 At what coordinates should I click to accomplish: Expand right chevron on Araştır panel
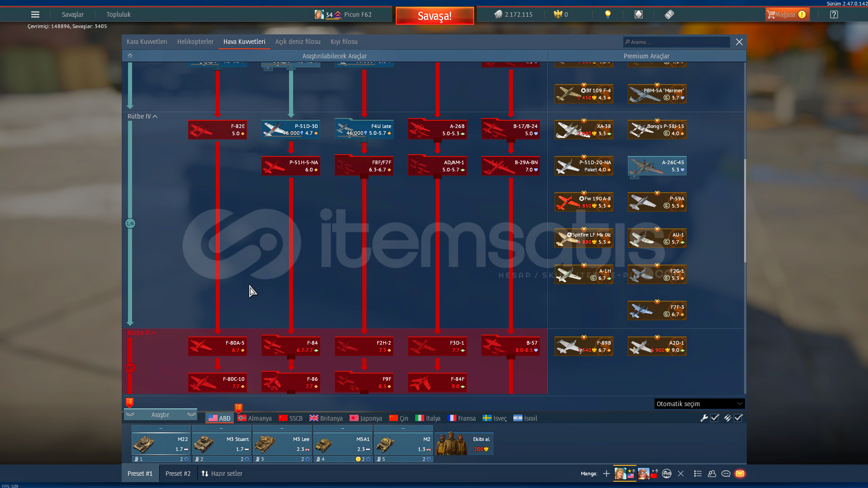(191, 414)
